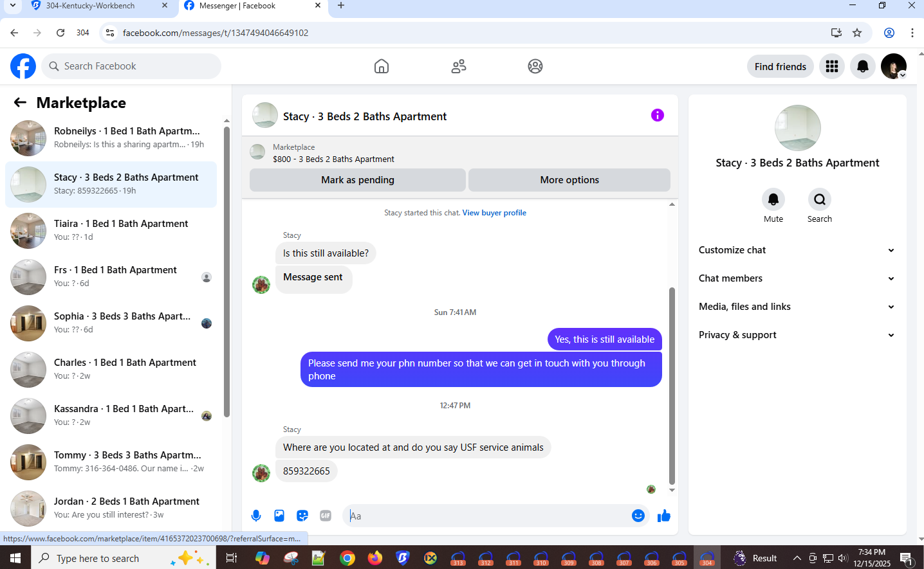Image resolution: width=924 pixels, height=569 pixels.
Task: Open the emoji picker smiley icon
Action: pyautogui.click(x=638, y=516)
